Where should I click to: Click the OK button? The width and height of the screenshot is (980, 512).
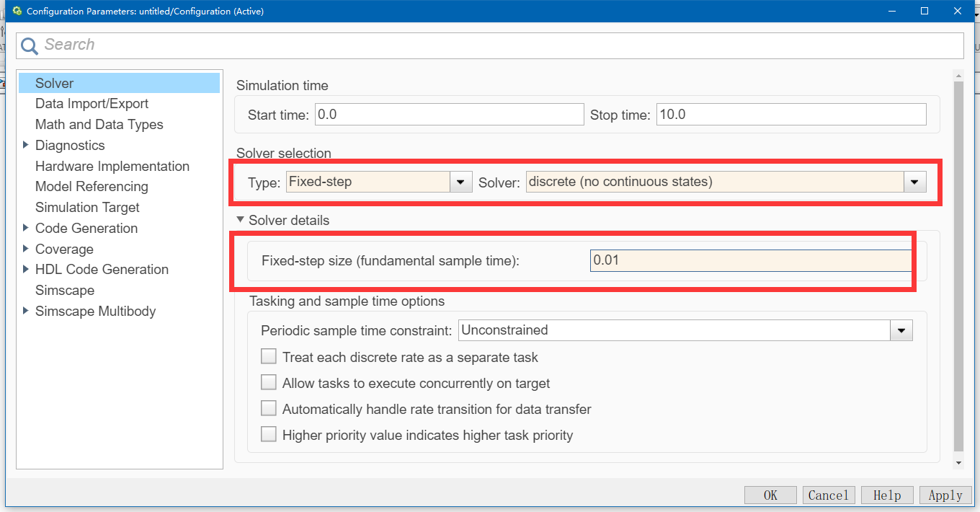pos(770,495)
